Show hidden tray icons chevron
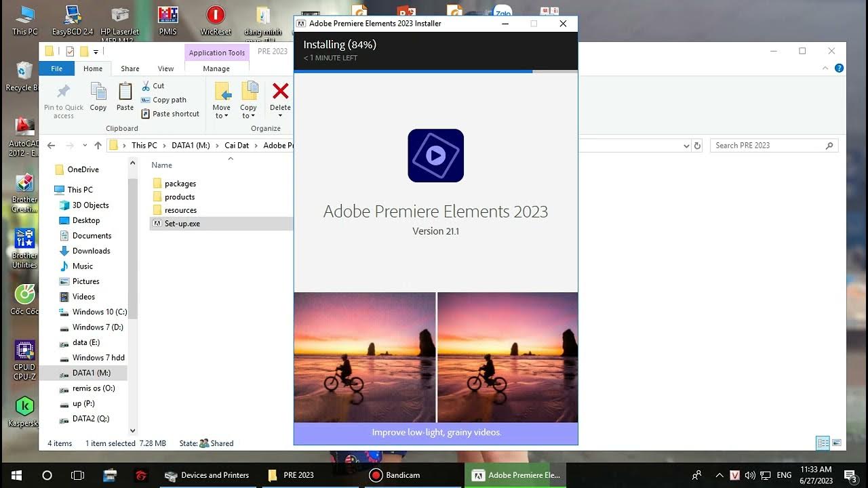 point(719,475)
